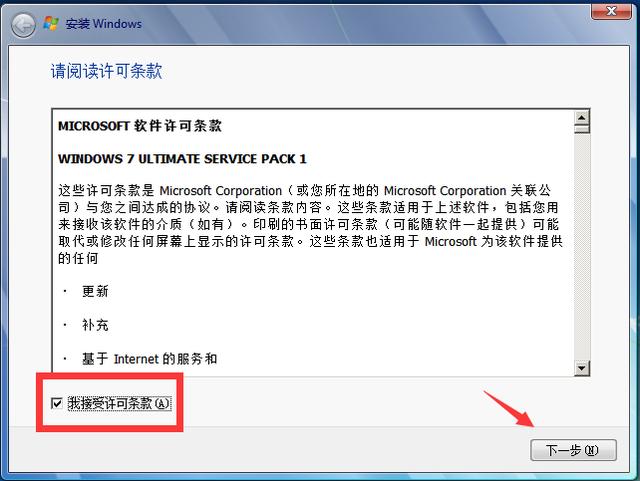Click the 更新 bullet item
Image resolution: width=640 pixels, height=481 pixels.
pyautogui.click(x=95, y=291)
